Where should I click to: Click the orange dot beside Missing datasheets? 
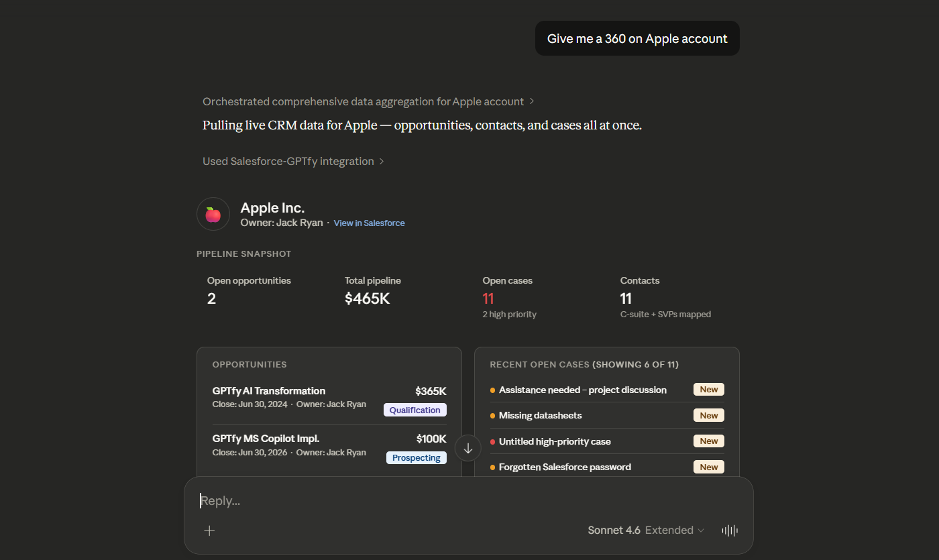pos(492,415)
